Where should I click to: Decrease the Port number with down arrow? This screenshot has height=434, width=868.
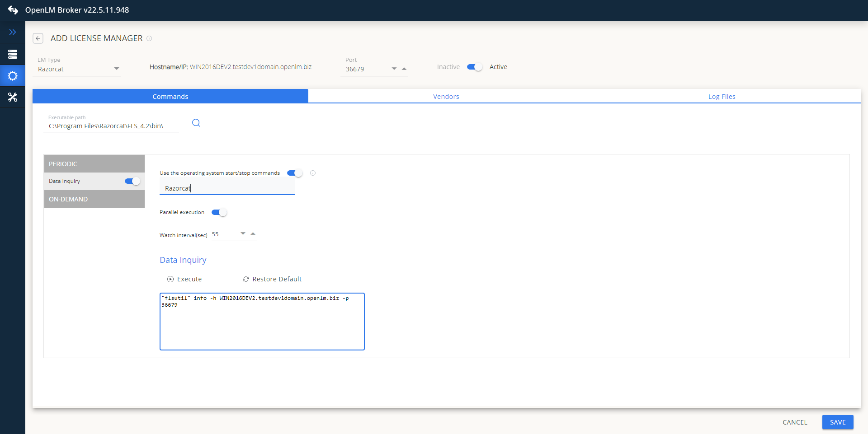394,69
